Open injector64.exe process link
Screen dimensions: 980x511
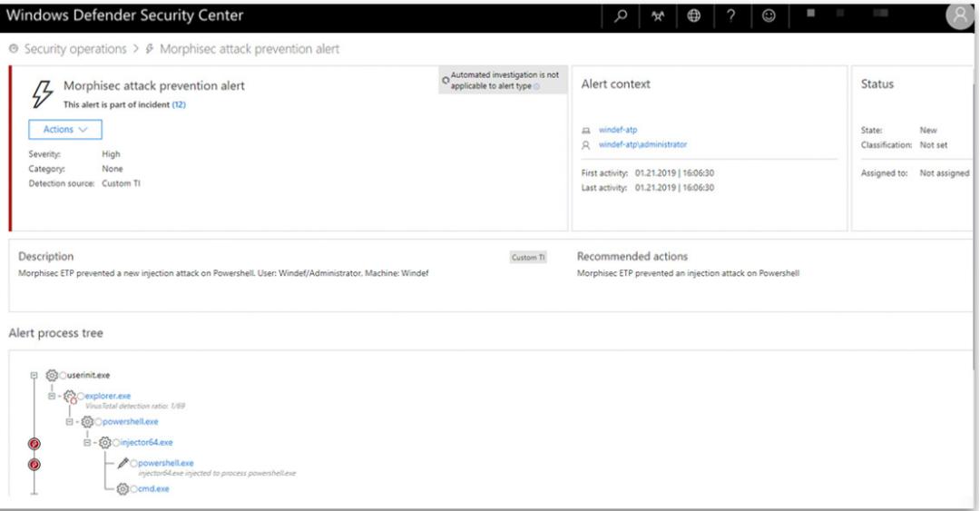click(146, 442)
